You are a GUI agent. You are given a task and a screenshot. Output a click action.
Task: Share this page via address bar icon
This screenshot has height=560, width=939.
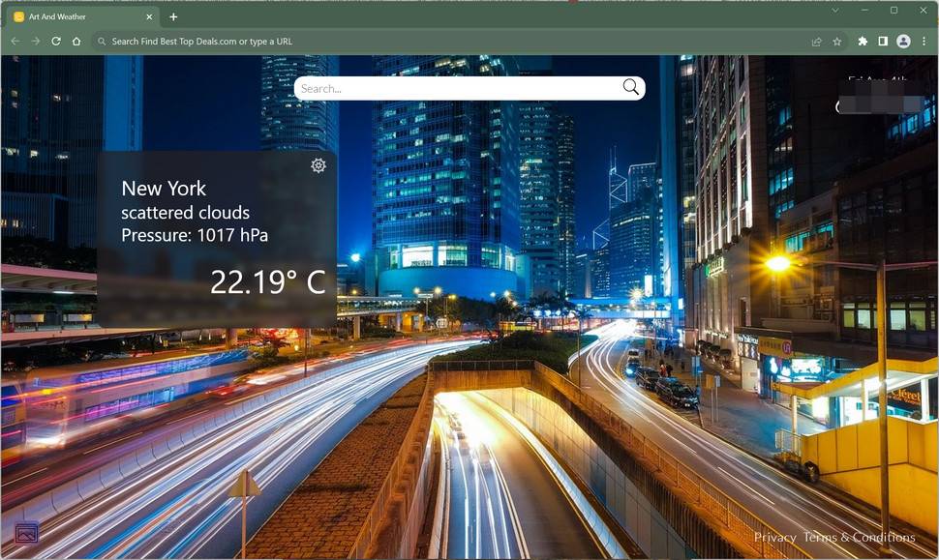click(816, 42)
